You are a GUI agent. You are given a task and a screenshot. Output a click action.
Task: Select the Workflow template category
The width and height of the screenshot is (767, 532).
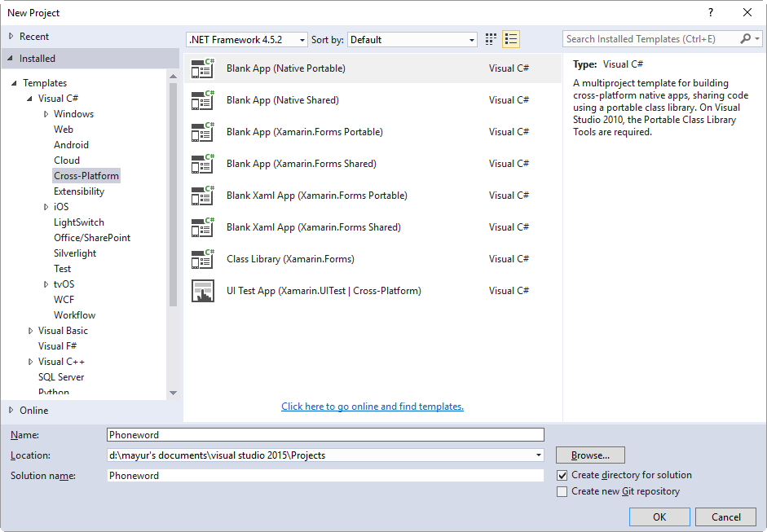pyautogui.click(x=74, y=315)
